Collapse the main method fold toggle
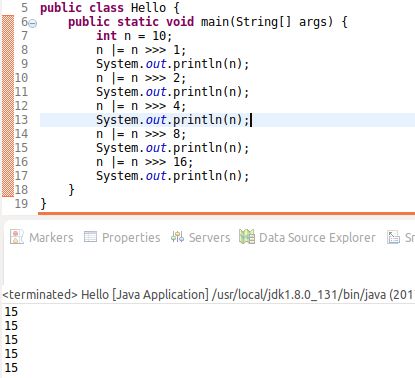 (33, 23)
